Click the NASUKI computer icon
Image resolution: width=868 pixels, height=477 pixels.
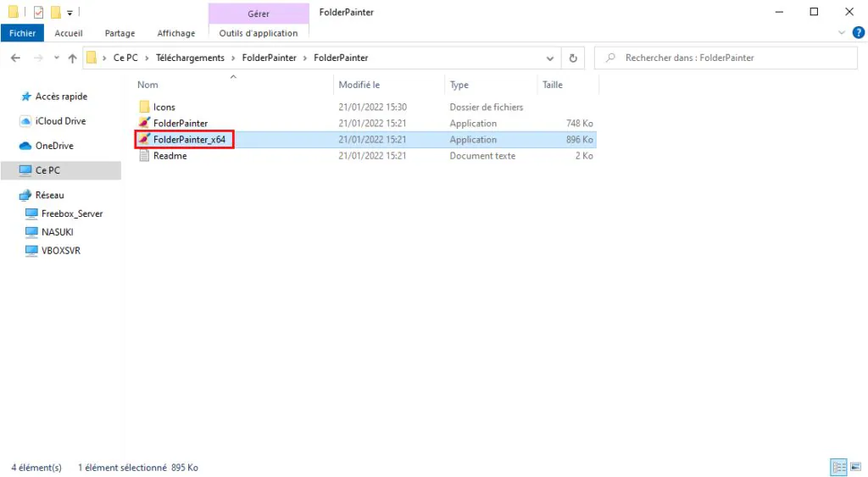point(31,232)
